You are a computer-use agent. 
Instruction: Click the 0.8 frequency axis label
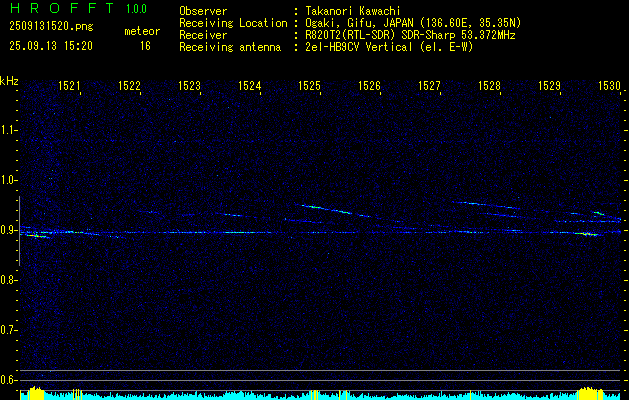click(8, 280)
